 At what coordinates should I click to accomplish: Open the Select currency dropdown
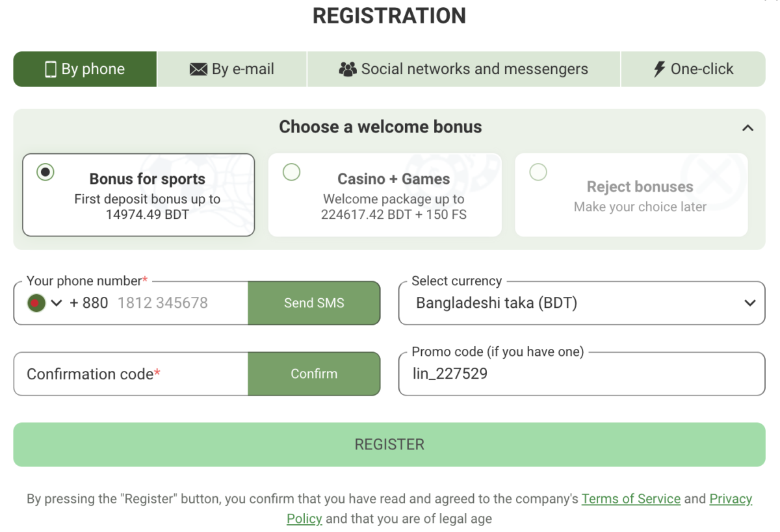click(749, 303)
